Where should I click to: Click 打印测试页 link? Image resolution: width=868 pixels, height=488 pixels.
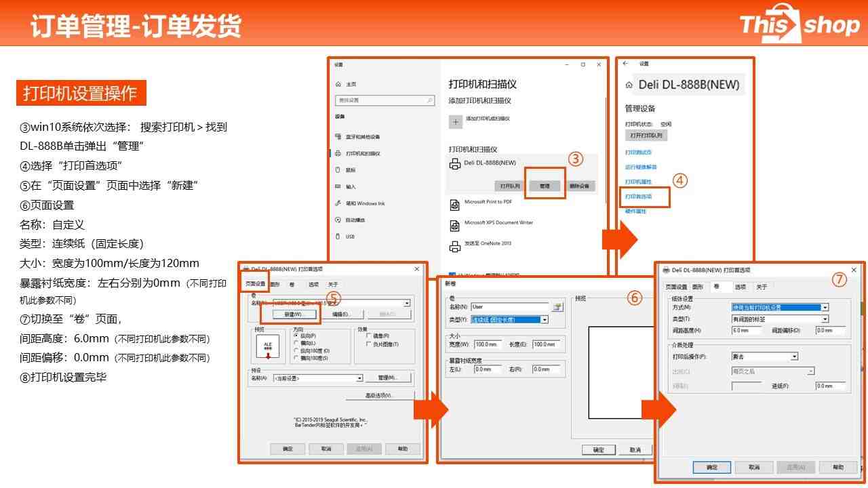coord(638,152)
